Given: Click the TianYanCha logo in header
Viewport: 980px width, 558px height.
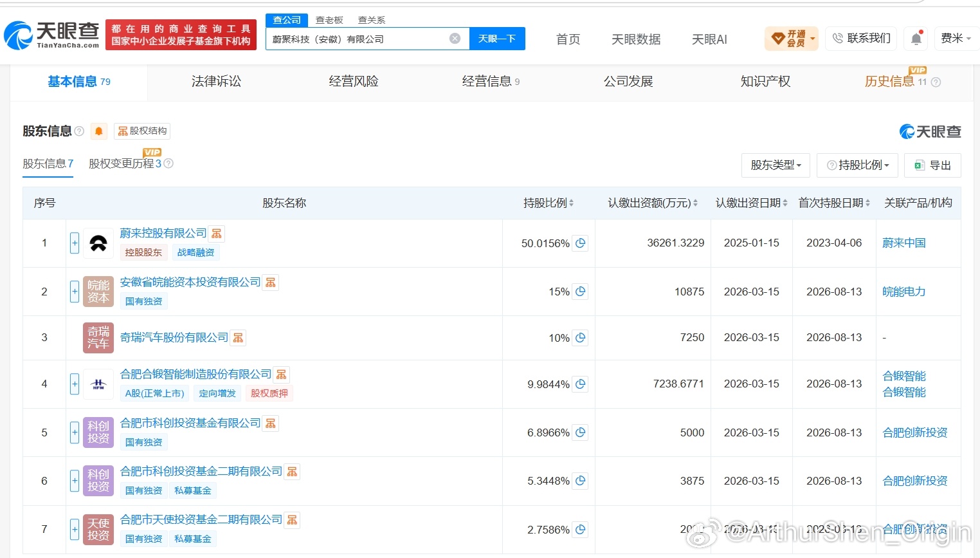Looking at the screenshot, I should coord(51,35).
